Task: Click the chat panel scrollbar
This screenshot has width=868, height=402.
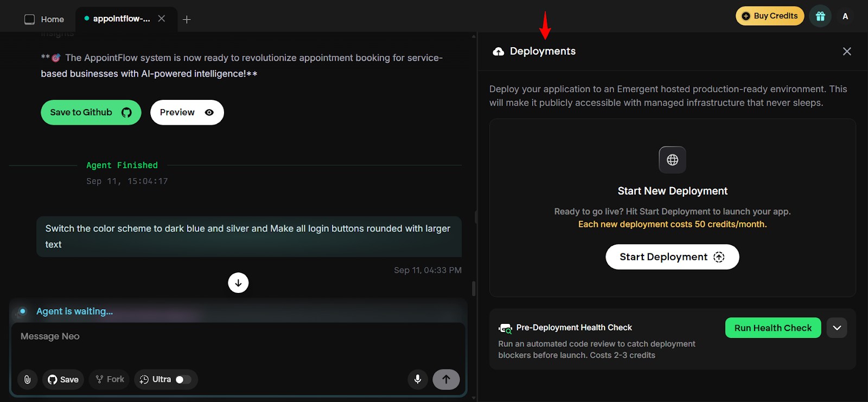Action: tap(474, 289)
